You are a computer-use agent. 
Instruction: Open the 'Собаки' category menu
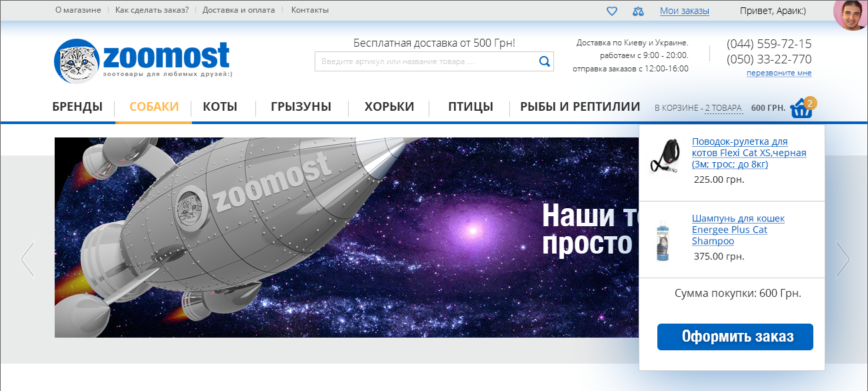coord(154,107)
